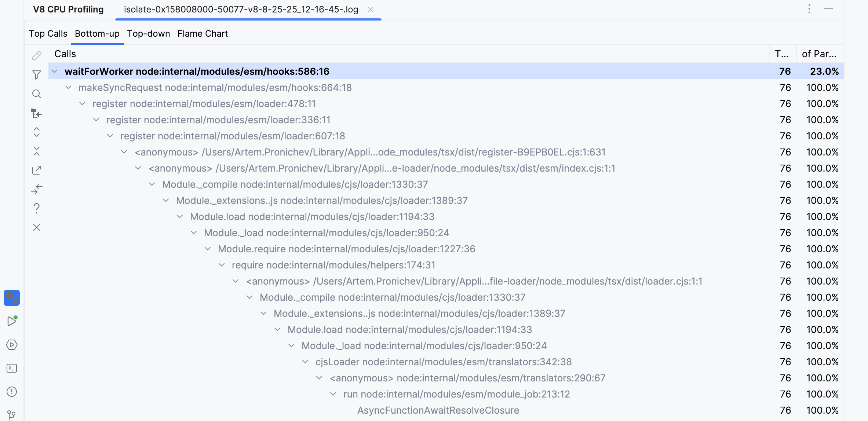
Task: Collapse the makeSyncRequest tree node
Action: tap(68, 87)
